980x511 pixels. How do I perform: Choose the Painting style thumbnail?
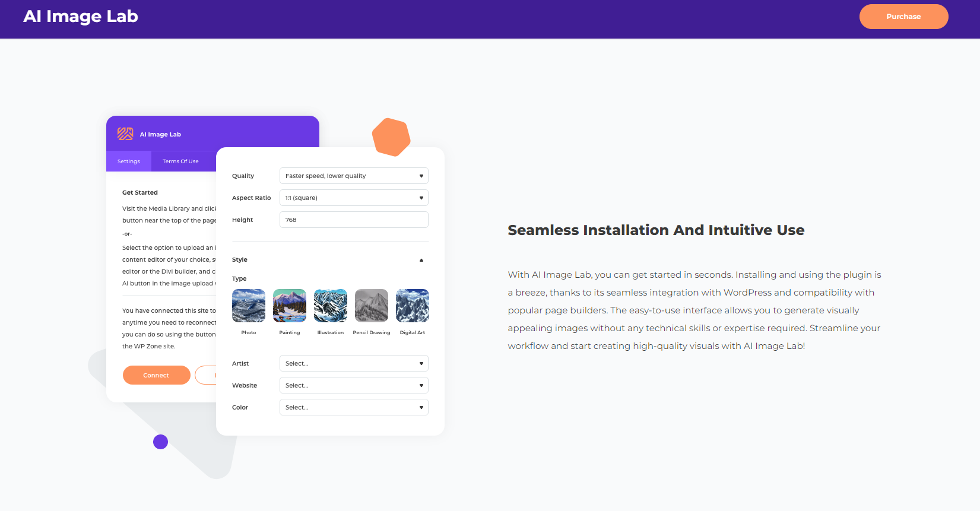coord(290,306)
